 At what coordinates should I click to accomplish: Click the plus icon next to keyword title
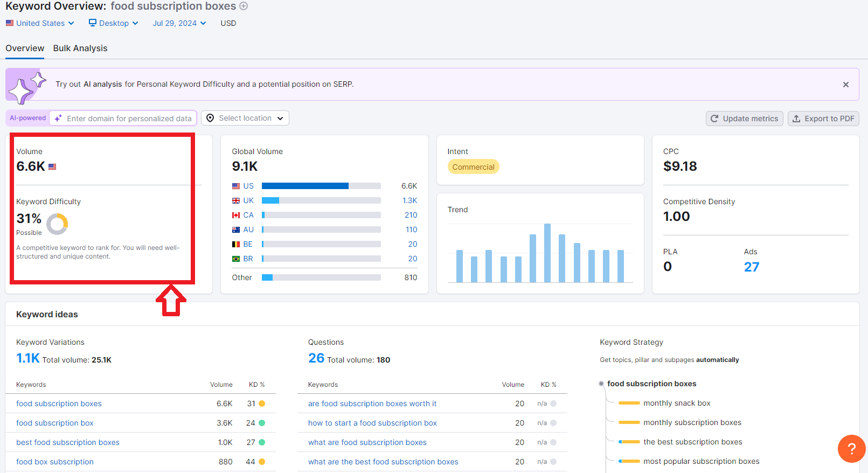pos(244,6)
